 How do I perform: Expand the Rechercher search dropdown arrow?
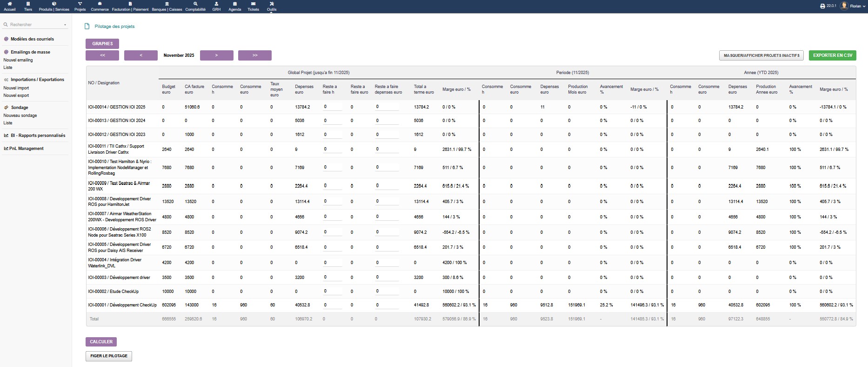(65, 25)
